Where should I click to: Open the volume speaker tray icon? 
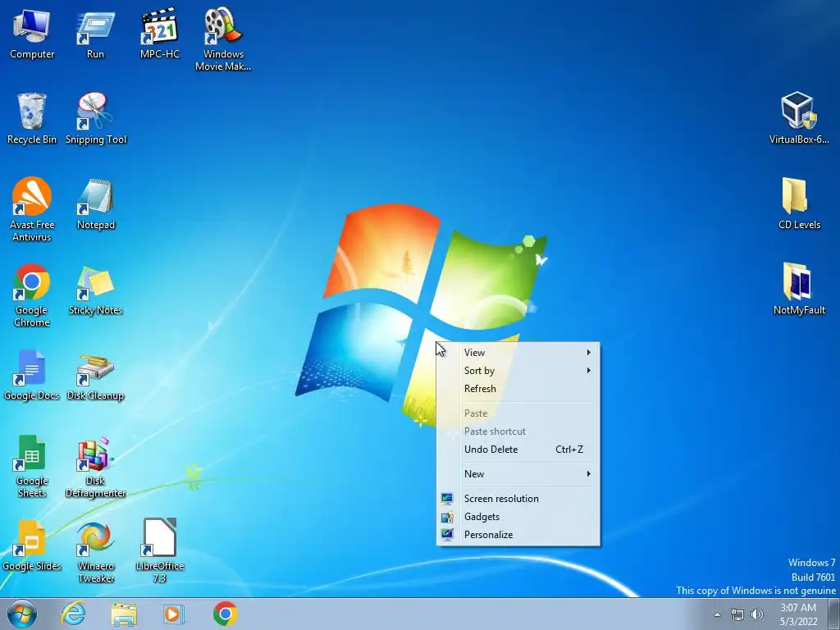(x=757, y=614)
